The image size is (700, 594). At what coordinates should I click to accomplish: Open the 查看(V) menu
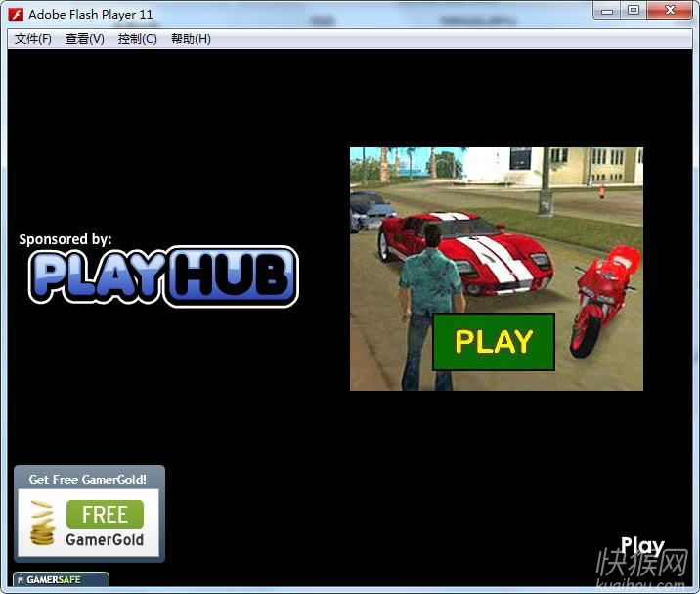84,39
